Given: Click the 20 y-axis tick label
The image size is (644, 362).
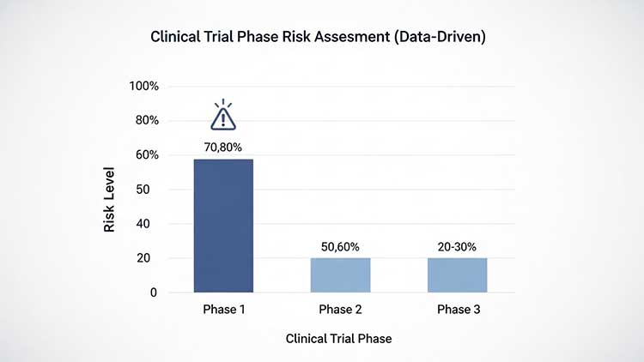Looking at the screenshot, I should coord(151,258).
